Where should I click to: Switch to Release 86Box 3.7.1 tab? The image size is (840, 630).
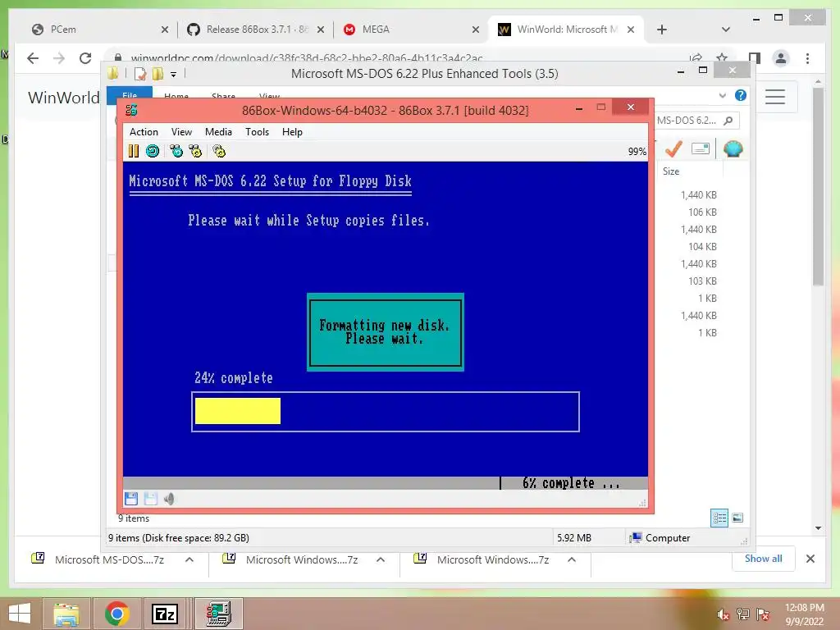pos(256,30)
